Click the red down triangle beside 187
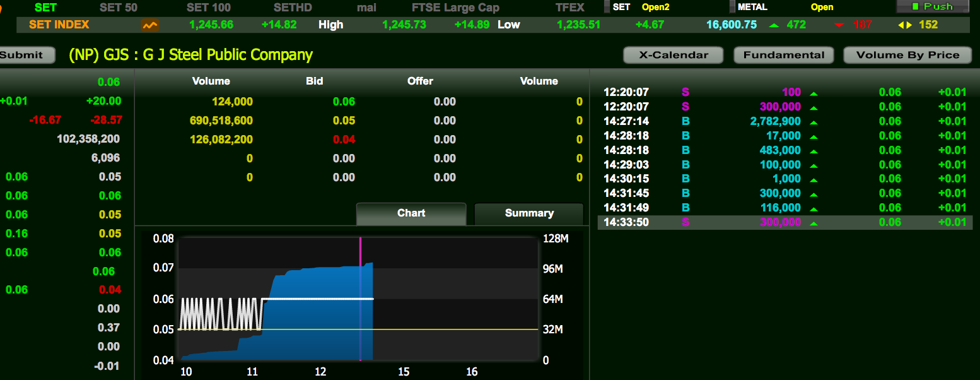980x380 pixels. 839,25
